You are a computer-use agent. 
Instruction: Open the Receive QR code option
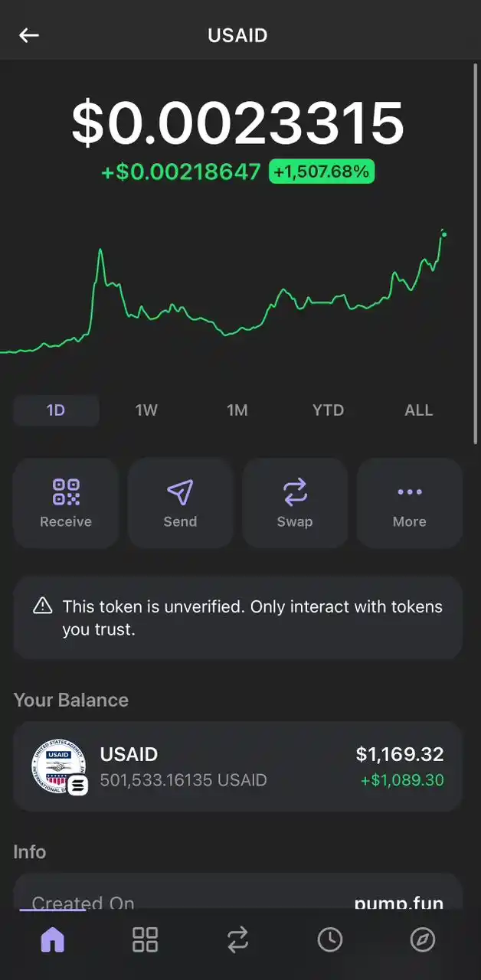click(x=66, y=503)
